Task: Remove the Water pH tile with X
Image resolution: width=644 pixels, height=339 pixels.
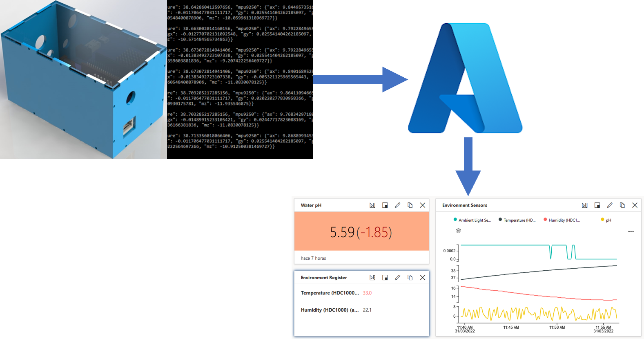Action: pyautogui.click(x=423, y=205)
